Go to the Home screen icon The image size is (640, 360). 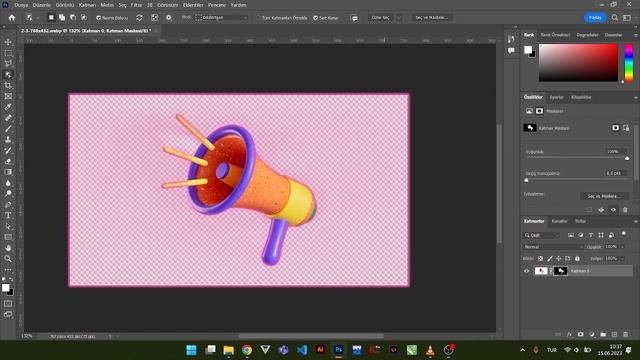[11, 18]
